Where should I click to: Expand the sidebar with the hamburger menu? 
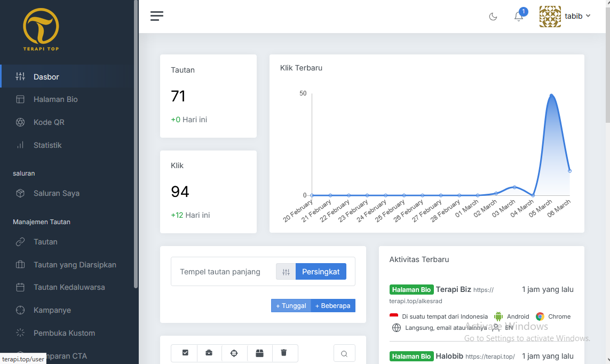click(x=156, y=16)
